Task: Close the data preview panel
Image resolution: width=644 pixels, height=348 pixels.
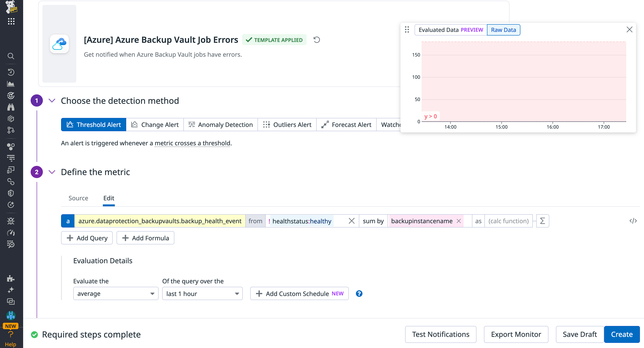Action: [629, 30]
